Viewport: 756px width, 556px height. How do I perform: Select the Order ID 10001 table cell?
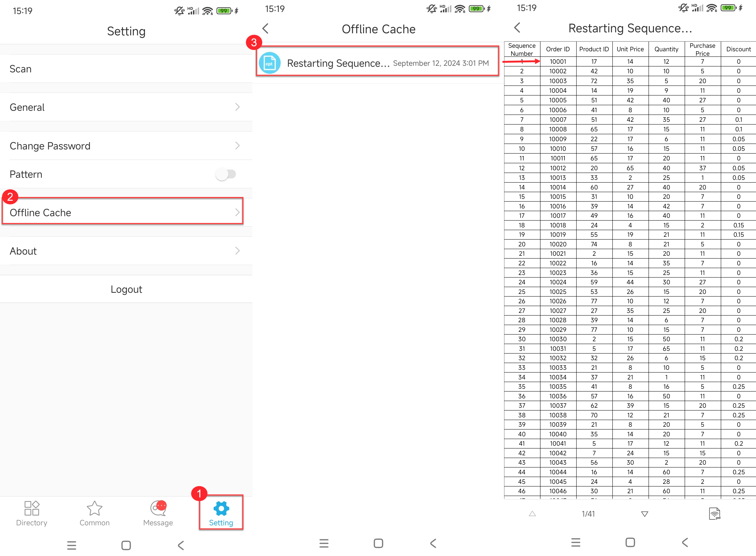(558, 62)
